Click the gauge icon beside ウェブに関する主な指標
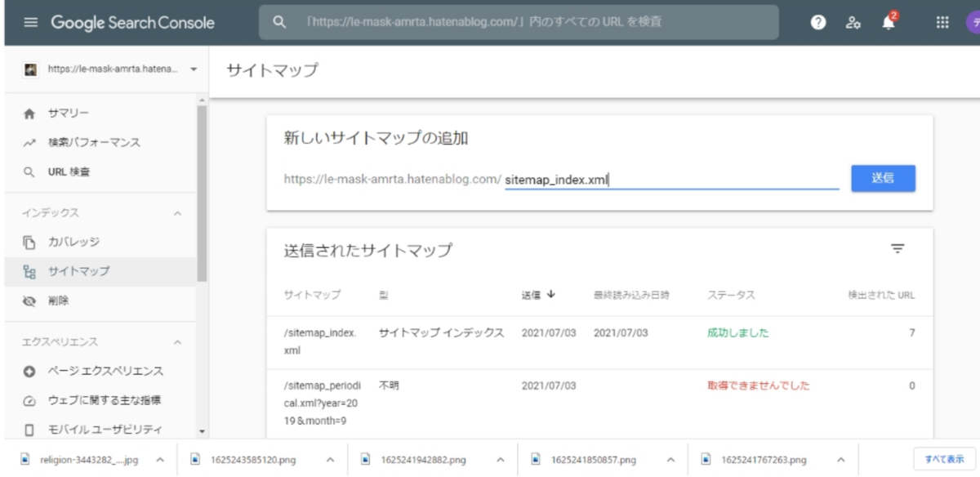The image size is (980, 477). (29, 400)
